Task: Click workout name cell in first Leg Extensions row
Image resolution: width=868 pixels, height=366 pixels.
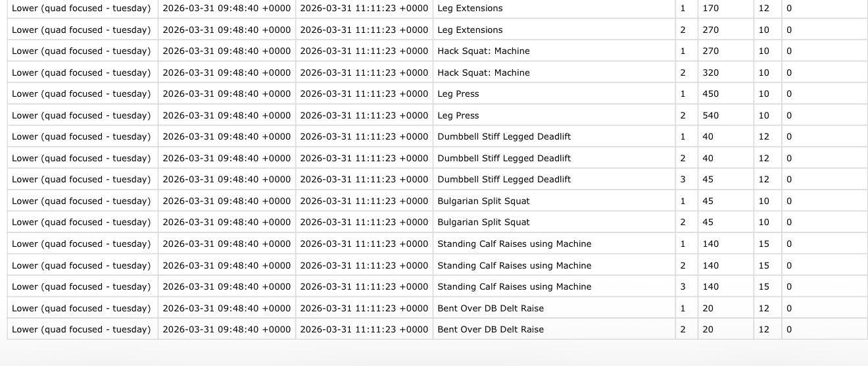Action: coord(82,9)
